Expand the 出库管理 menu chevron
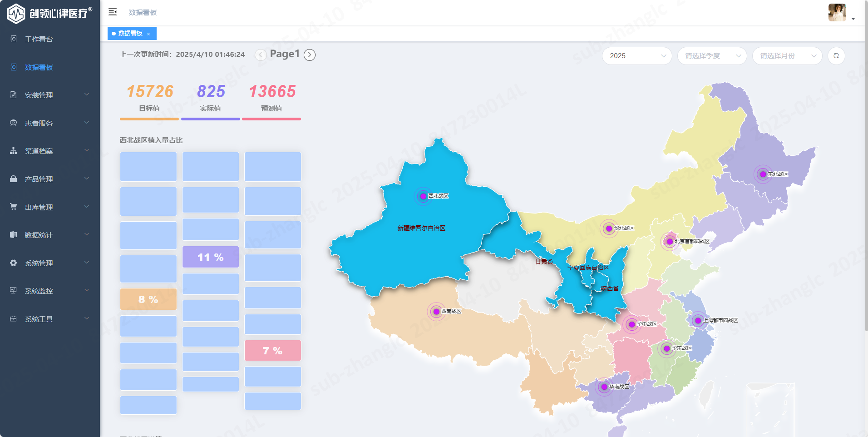 tap(87, 207)
